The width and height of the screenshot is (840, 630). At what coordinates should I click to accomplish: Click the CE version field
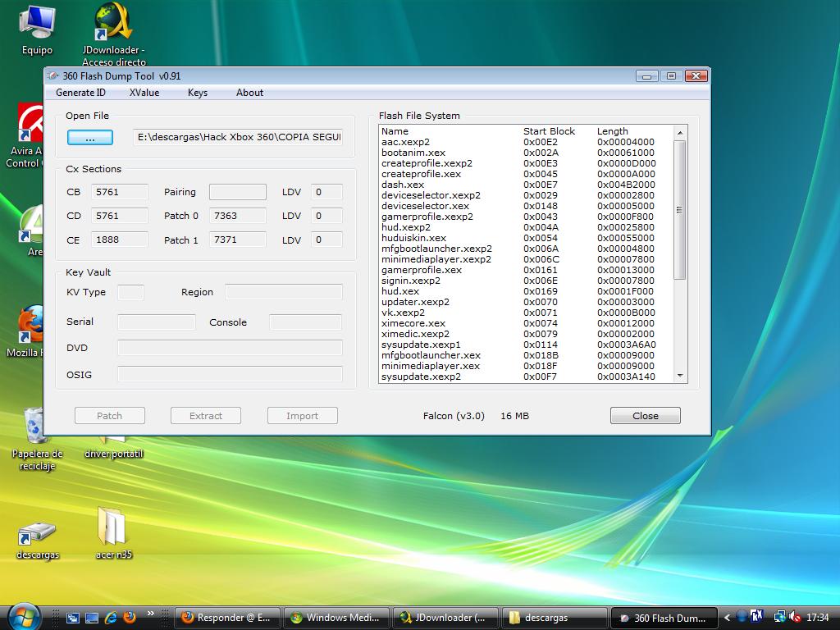point(120,240)
